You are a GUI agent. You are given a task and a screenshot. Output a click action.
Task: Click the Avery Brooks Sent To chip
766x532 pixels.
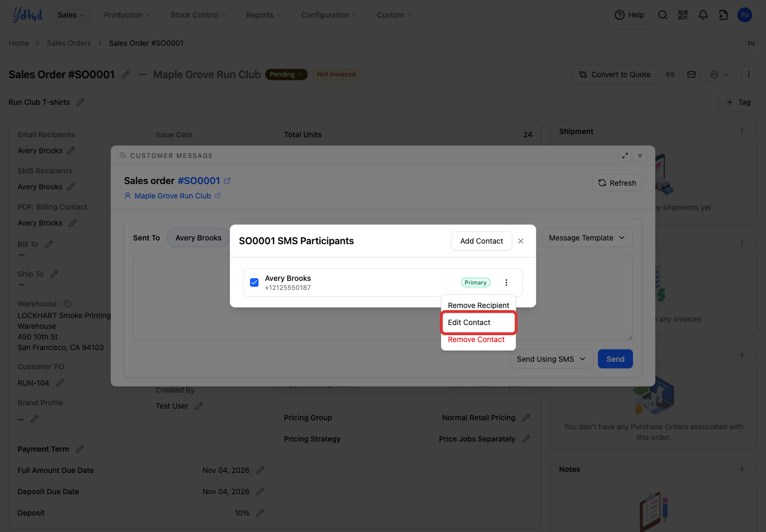tap(198, 238)
